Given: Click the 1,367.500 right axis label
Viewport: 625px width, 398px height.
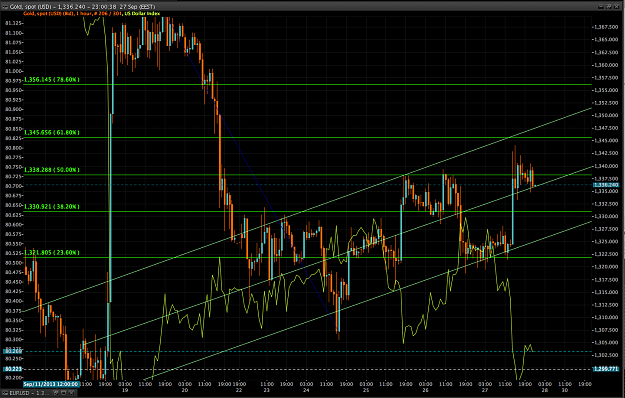Looking at the screenshot, I should click(x=606, y=27).
